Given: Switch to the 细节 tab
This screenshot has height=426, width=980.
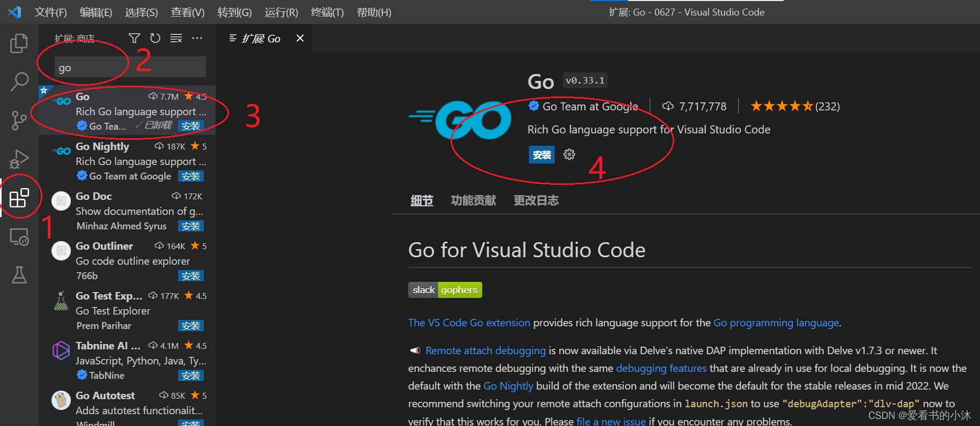Looking at the screenshot, I should [422, 200].
